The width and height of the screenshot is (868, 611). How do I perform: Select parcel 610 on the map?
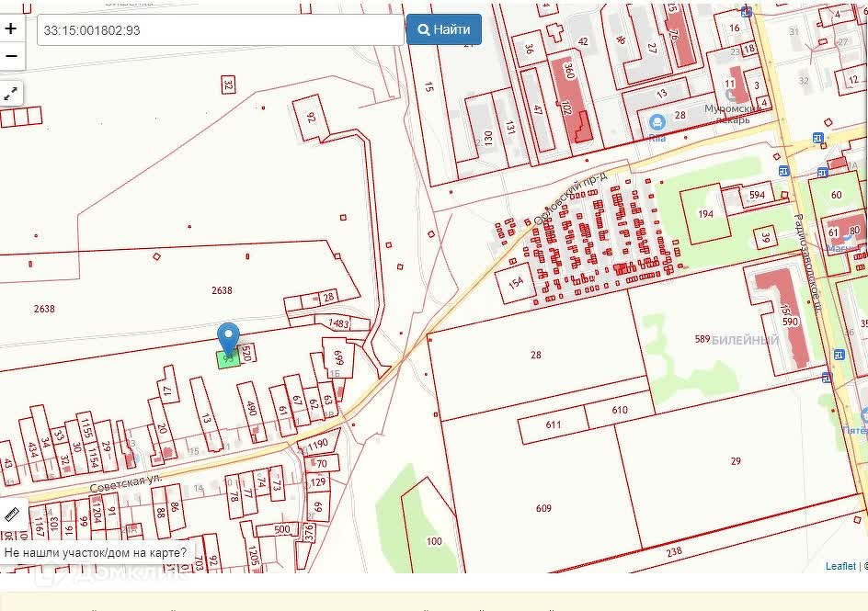click(x=620, y=410)
